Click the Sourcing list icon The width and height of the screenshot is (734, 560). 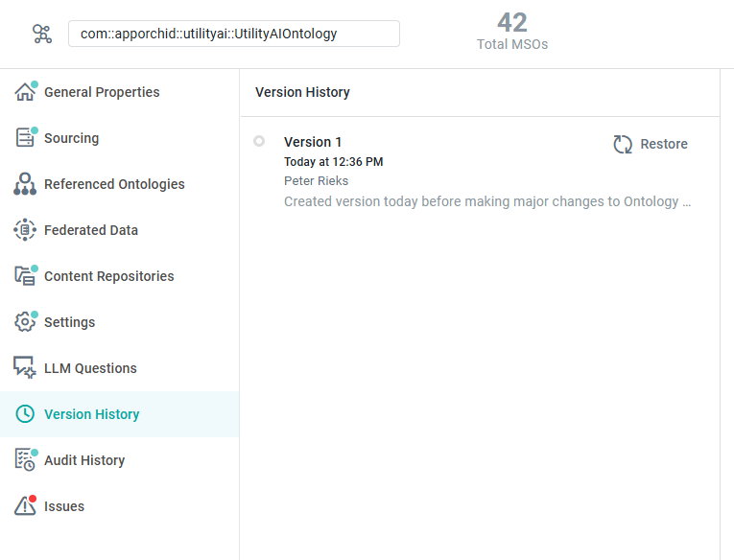[x=25, y=138]
